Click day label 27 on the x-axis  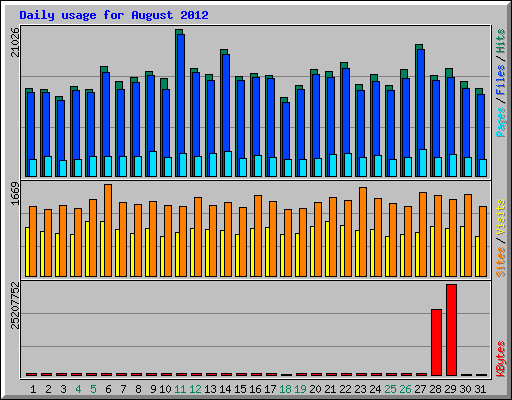[420, 389]
